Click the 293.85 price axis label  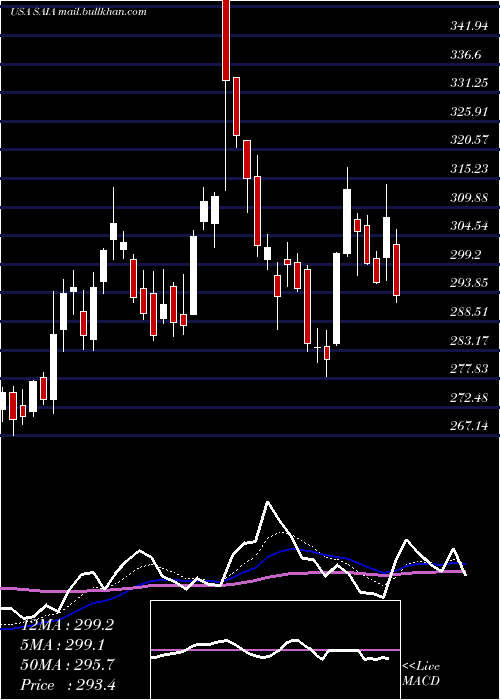click(469, 283)
